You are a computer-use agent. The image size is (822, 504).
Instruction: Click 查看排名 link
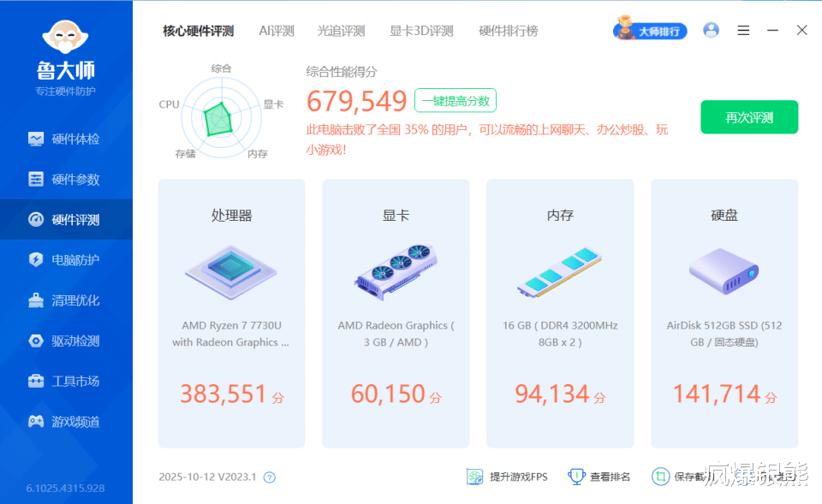(x=610, y=477)
